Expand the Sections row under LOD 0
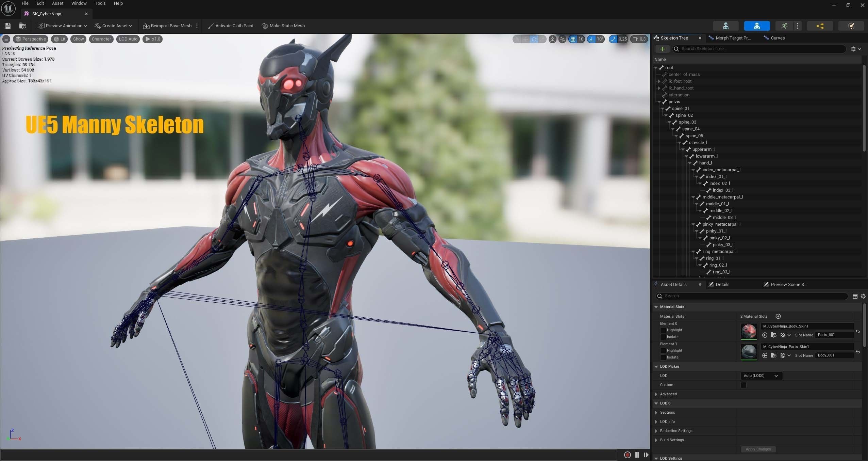 [656, 413]
